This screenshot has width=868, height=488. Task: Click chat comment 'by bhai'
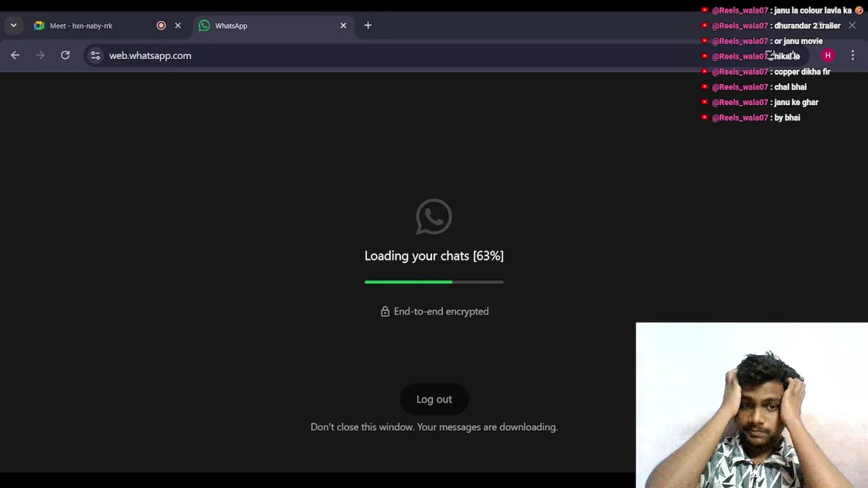(x=787, y=117)
